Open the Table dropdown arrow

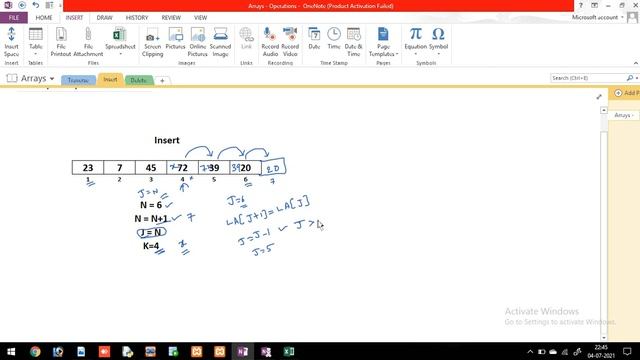click(x=36, y=54)
